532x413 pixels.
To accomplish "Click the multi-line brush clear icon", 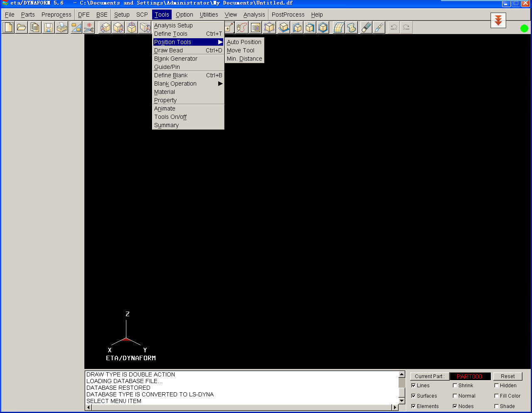I will click(366, 28).
